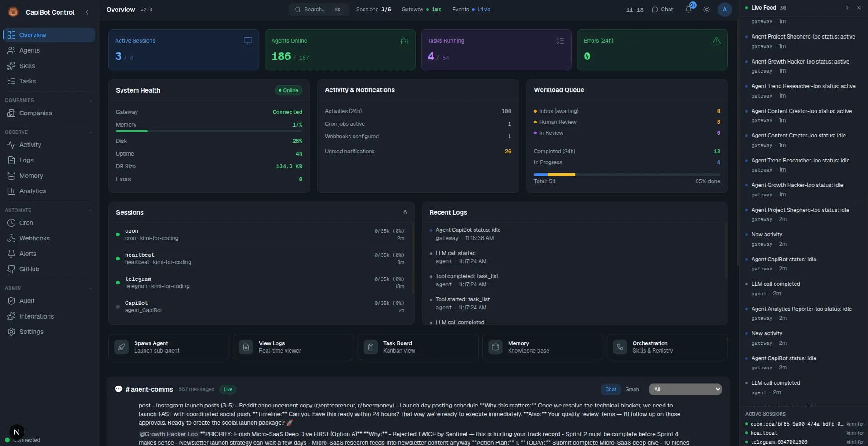Go to Tasks in sidebar
868x446 pixels.
click(x=49, y=81)
